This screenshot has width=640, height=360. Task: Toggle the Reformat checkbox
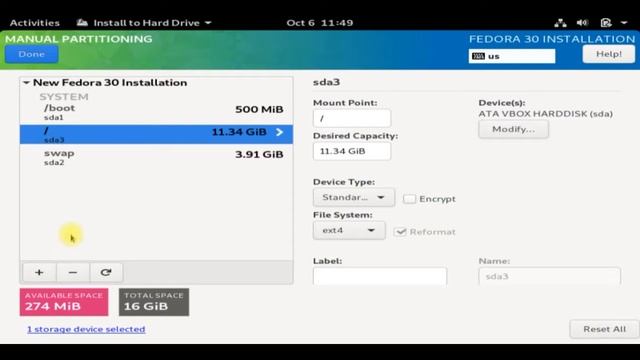pos(400,232)
